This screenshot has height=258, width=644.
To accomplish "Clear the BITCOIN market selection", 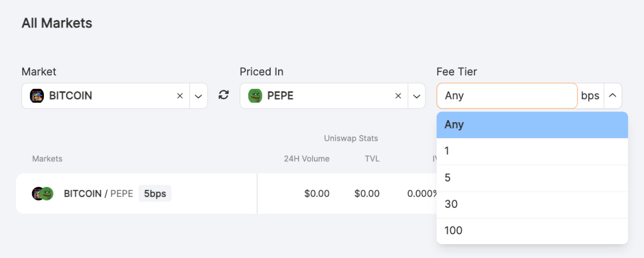I will click(180, 96).
